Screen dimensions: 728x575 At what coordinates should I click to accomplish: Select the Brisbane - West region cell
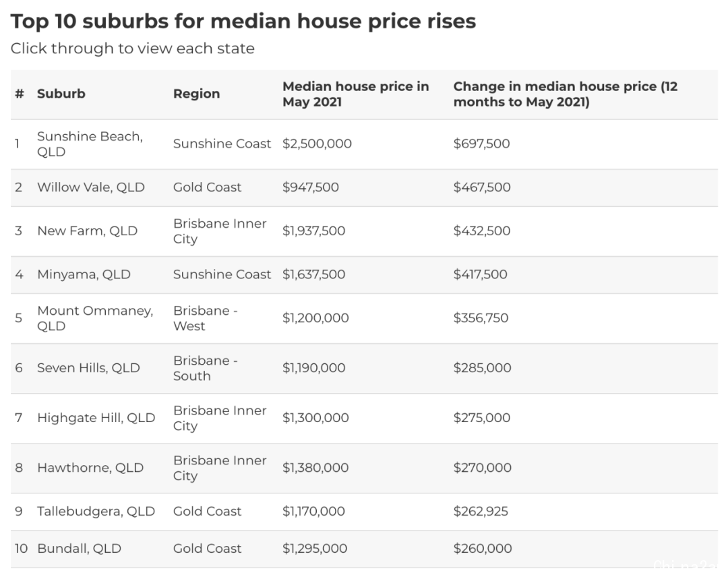(x=205, y=318)
